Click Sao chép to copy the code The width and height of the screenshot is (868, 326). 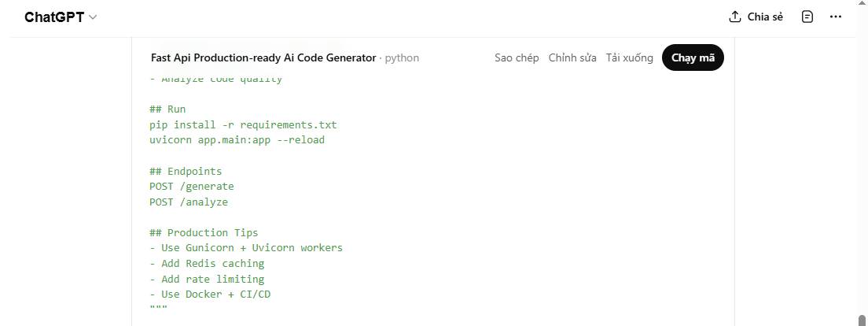point(517,57)
